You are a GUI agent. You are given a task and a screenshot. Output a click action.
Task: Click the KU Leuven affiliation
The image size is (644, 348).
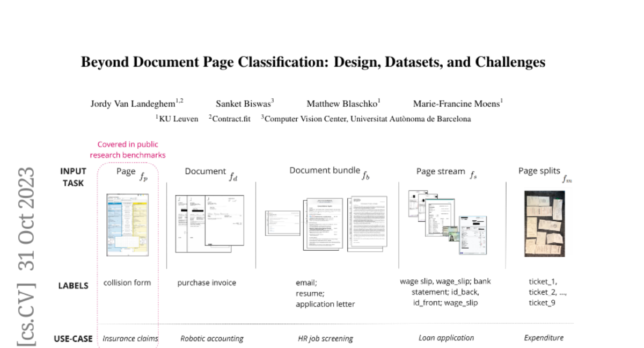pyautogui.click(x=177, y=119)
